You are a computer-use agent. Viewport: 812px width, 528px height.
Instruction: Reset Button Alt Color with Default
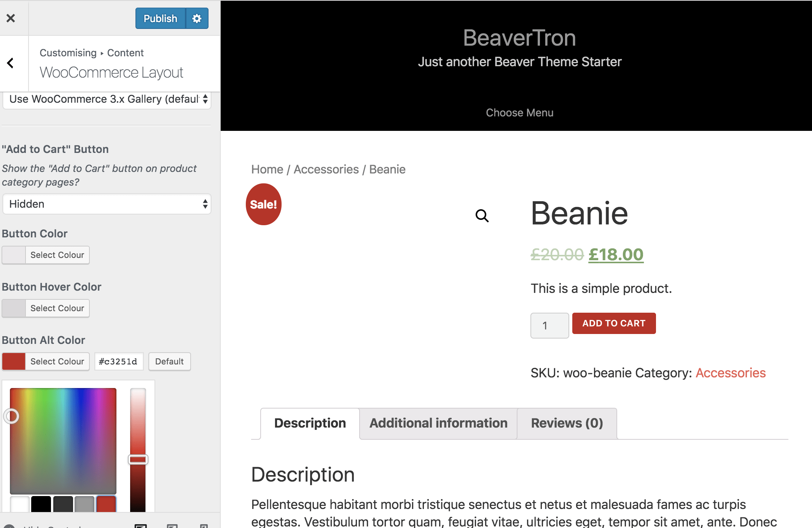tap(169, 361)
